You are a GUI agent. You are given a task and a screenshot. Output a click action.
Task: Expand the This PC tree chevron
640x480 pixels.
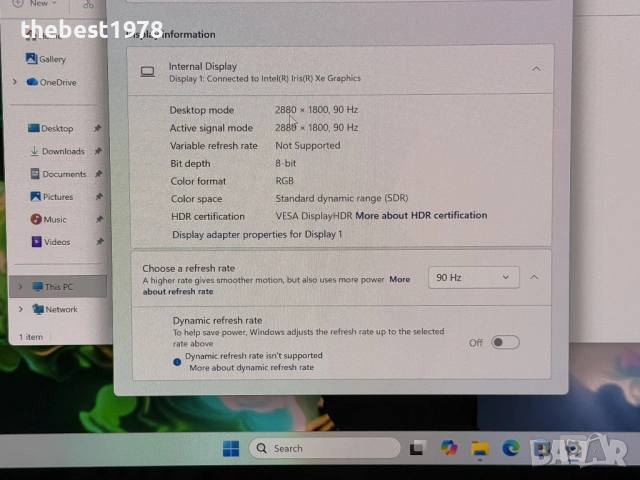click(x=20, y=287)
